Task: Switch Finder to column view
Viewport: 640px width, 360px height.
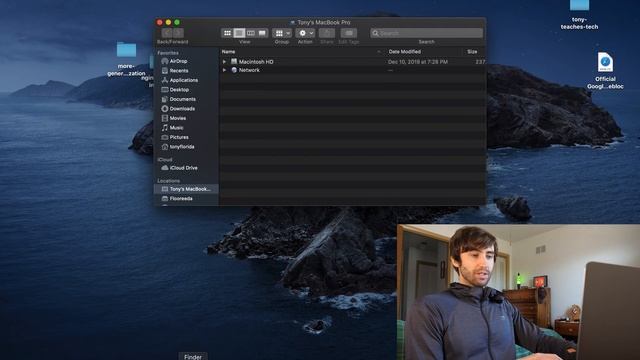Action: click(251, 33)
